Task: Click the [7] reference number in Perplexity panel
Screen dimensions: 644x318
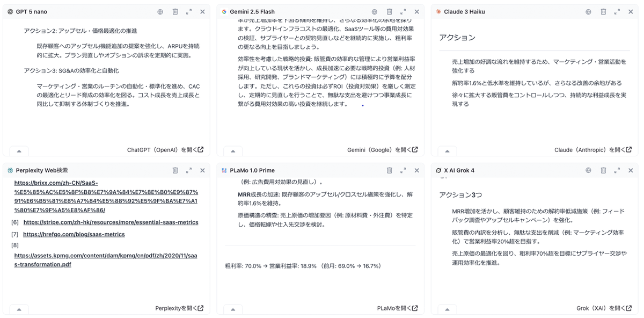Action: (15, 235)
